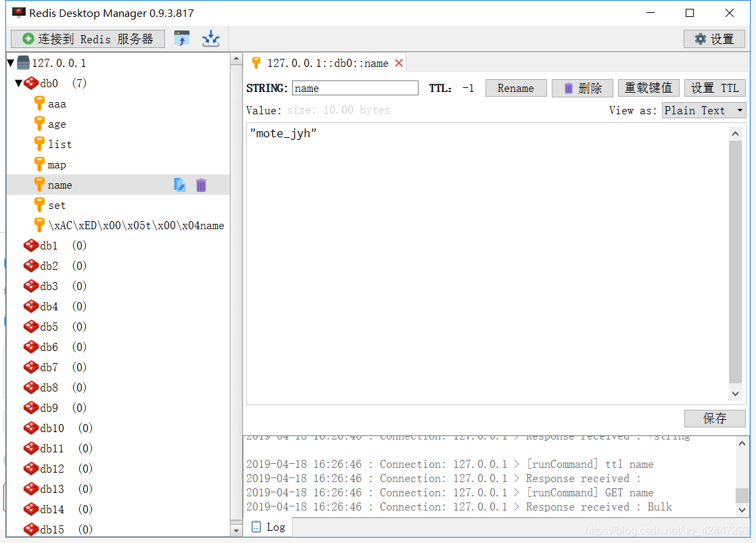This screenshot has width=756, height=543.
Task: Click key icon next to aaa
Action: click(x=39, y=103)
